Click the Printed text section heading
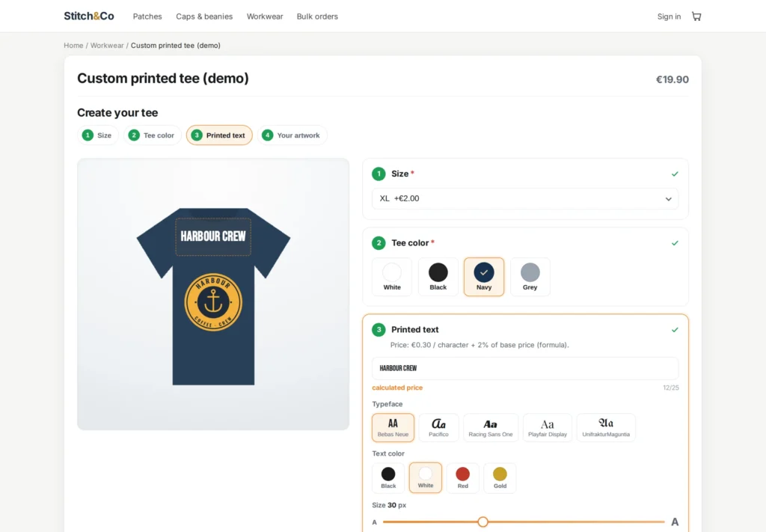 tap(414, 330)
